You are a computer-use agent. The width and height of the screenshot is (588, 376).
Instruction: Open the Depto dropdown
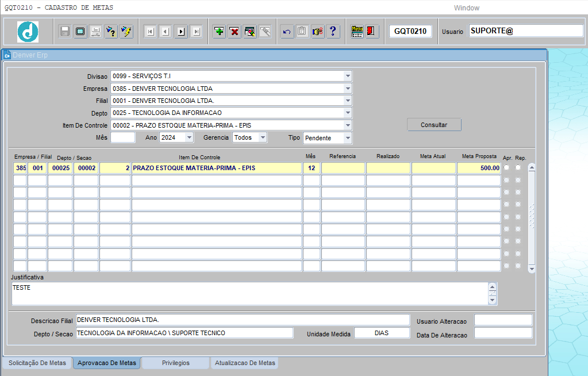point(348,113)
